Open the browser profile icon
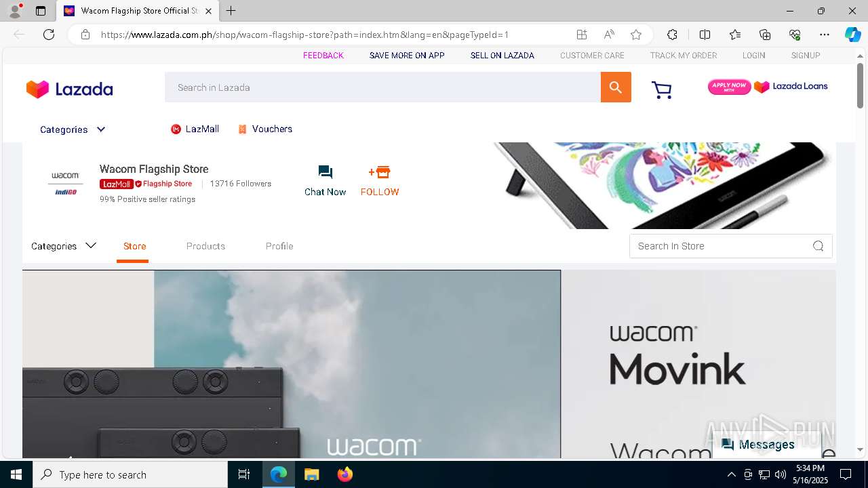The width and height of the screenshot is (868, 488). point(15,11)
